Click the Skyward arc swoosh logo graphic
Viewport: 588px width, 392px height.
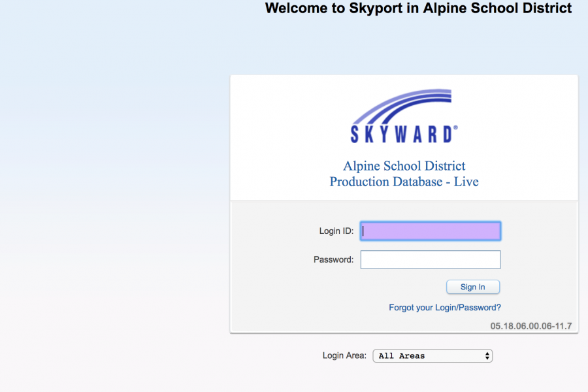click(402, 106)
